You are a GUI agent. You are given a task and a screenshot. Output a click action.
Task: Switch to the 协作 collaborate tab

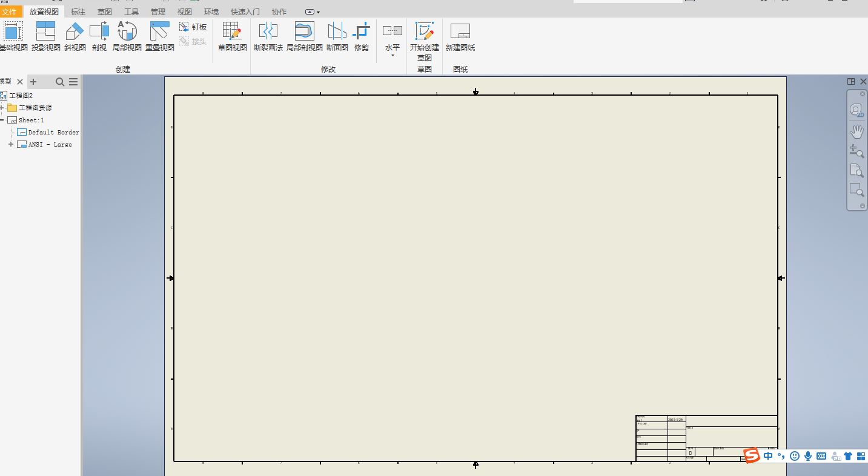(x=279, y=12)
